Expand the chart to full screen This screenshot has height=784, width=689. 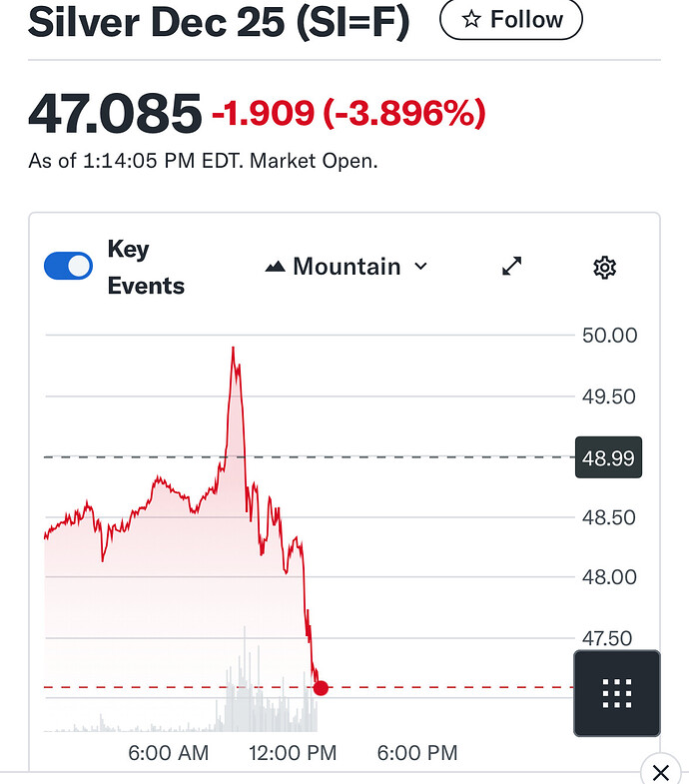[x=512, y=267]
